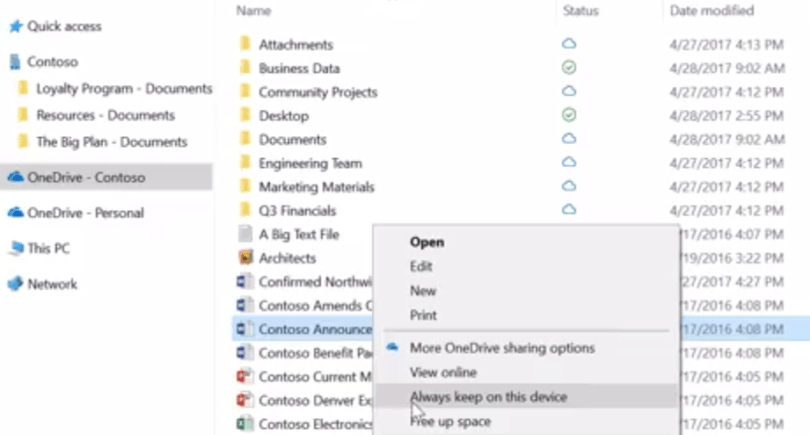Viewport: 810px width, 435px height.
Task: Click the Resources - Documents folder icon
Action: pos(23,115)
